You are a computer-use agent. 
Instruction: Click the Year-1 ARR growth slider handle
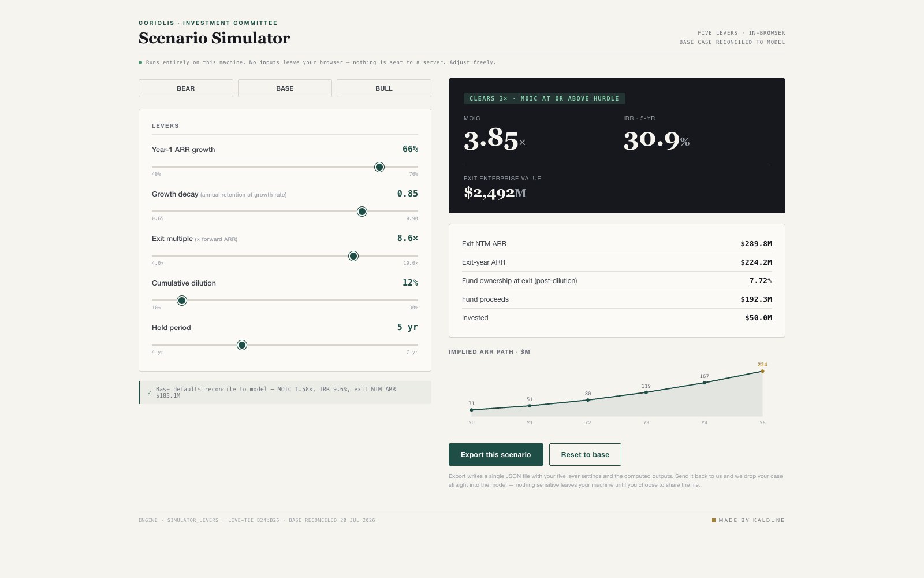(x=379, y=167)
